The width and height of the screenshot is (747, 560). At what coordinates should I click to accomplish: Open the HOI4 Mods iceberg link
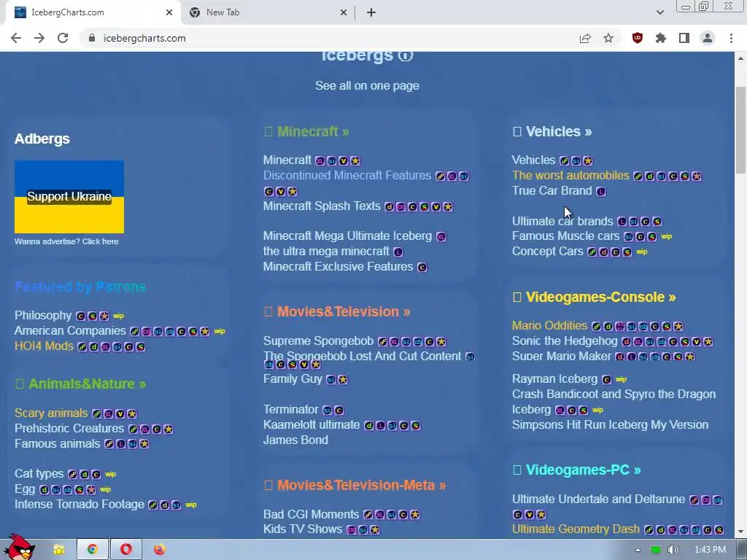pyautogui.click(x=44, y=346)
